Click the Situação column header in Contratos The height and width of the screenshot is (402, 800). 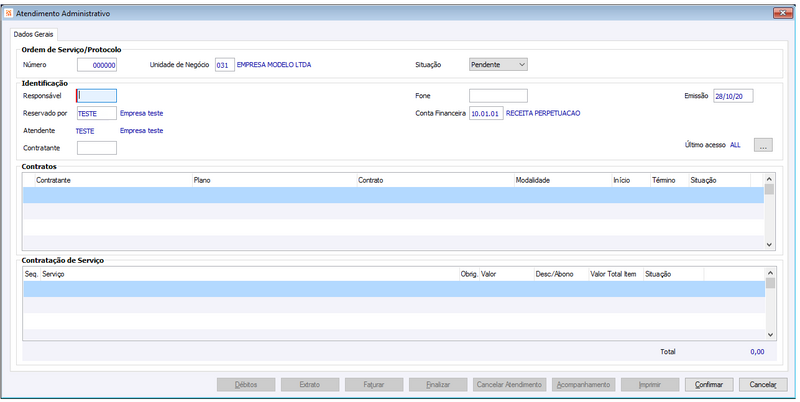coord(719,180)
